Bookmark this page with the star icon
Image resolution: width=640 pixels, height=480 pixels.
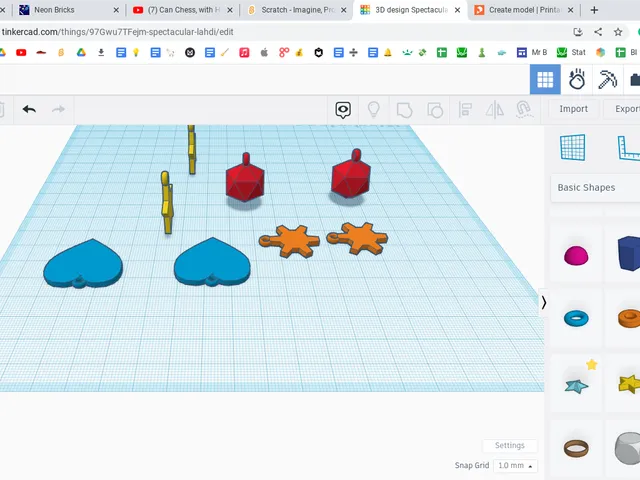(618, 32)
